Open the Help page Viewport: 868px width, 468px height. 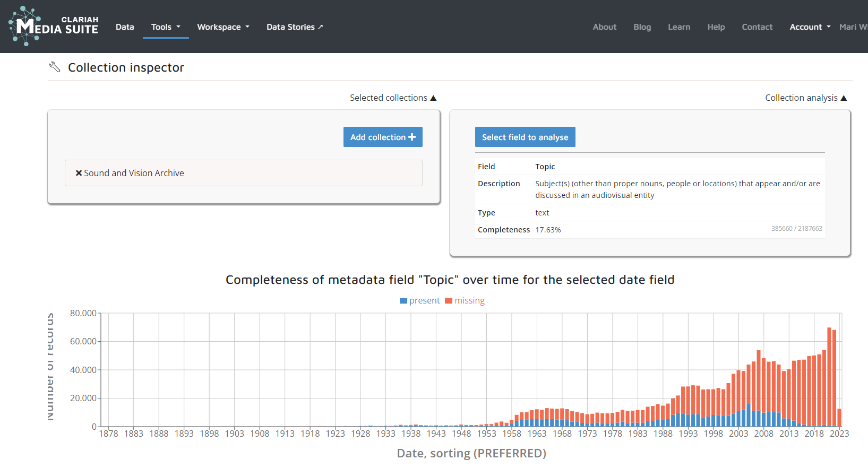(x=716, y=27)
